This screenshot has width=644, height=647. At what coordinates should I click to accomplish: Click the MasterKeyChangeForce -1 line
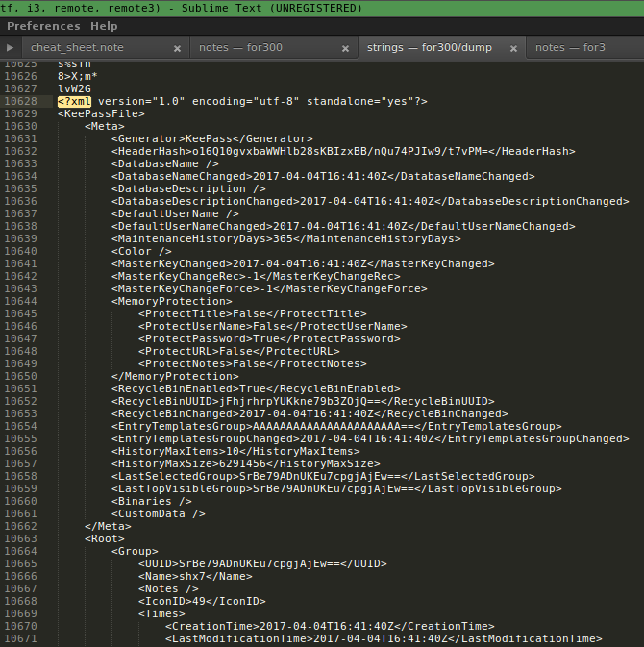point(269,288)
